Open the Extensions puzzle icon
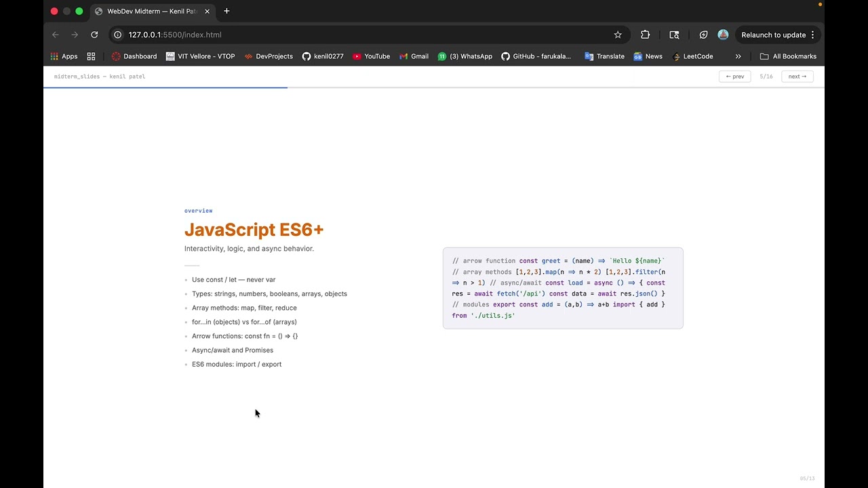Viewport: 868px width, 488px height. (645, 35)
